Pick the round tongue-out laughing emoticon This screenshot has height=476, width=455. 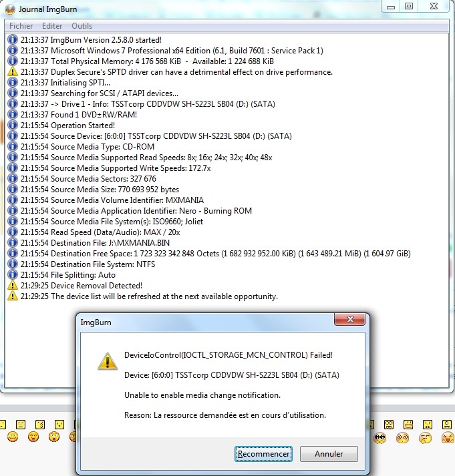point(33,437)
